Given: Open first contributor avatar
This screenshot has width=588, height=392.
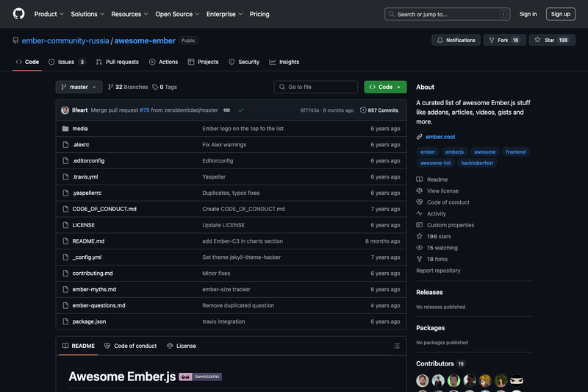Looking at the screenshot, I should coord(422,380).
